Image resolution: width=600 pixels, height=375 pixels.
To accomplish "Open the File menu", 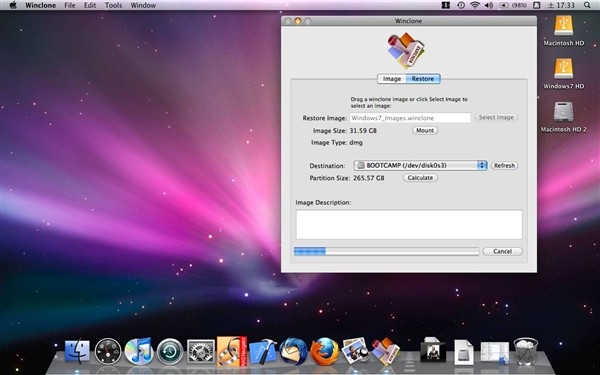I will 70,5.
